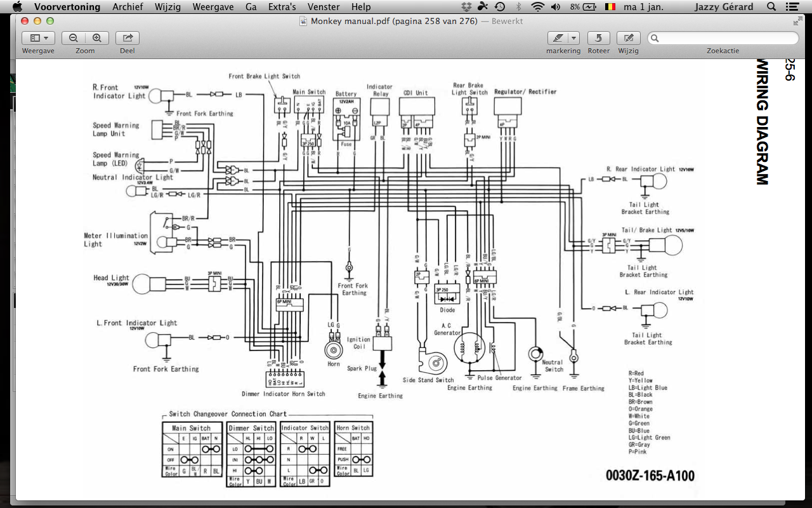812x508 pixels.
Task: Select the markering highlight pen tool
Action: [557, 38]
